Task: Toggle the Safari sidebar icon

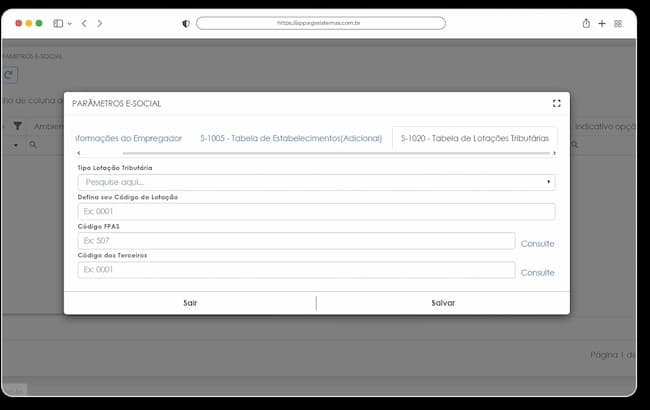Action: [x=58, y=24]
